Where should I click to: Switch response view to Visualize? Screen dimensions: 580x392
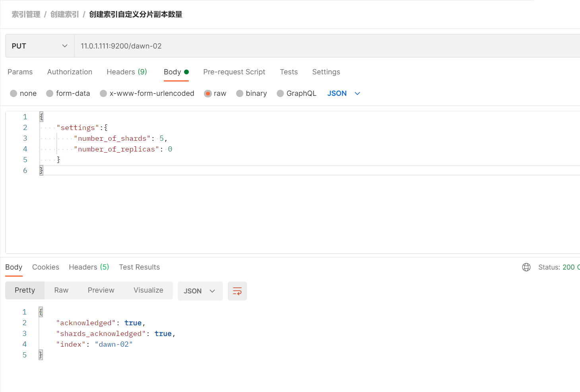148,291
